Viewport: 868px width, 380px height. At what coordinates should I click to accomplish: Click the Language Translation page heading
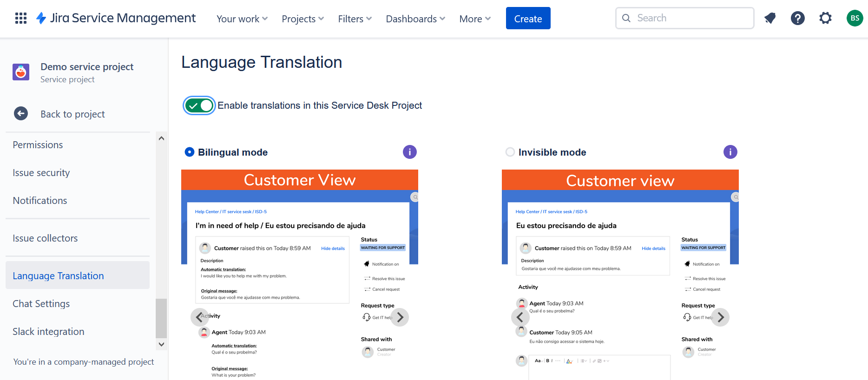(262, 62)
